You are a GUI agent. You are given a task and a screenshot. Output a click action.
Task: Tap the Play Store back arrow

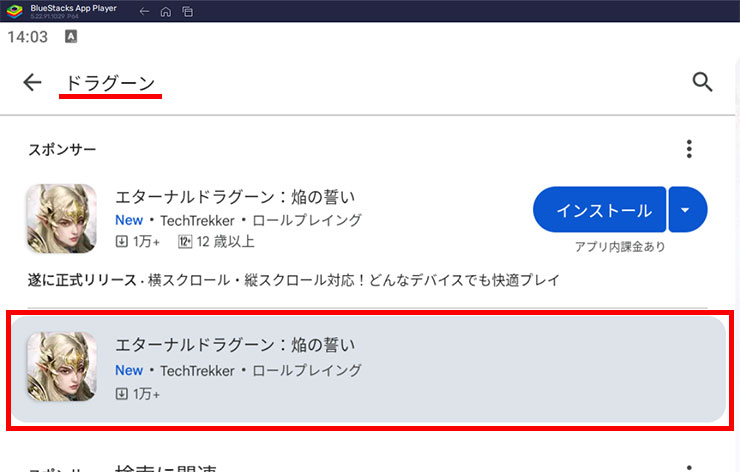point(33,82)
